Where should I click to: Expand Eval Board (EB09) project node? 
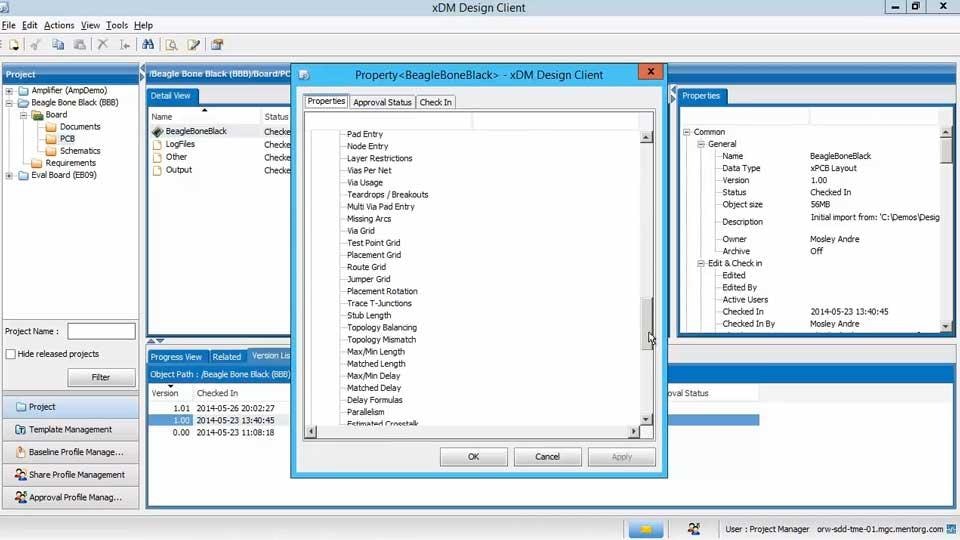(x=9, y=175)
